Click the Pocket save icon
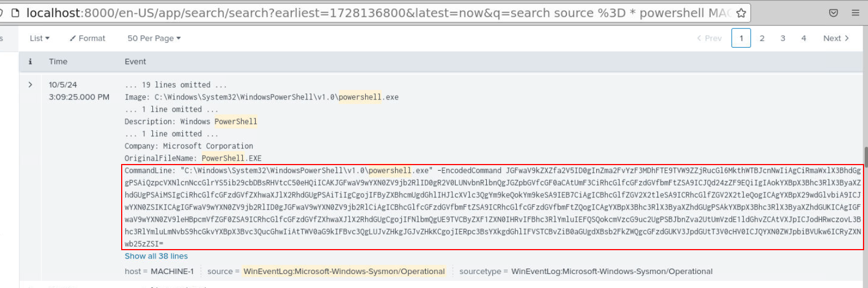This screenshot has height=288, width=868. 833,13
